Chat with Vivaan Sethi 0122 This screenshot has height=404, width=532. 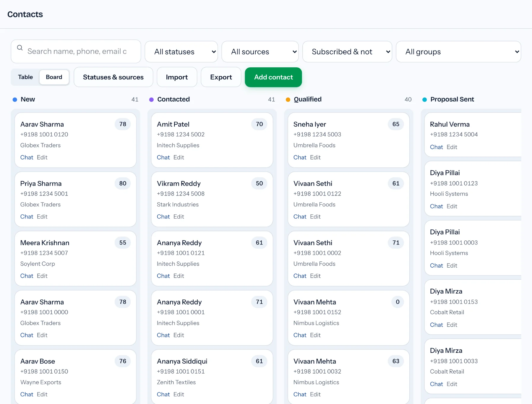(300, 217)
